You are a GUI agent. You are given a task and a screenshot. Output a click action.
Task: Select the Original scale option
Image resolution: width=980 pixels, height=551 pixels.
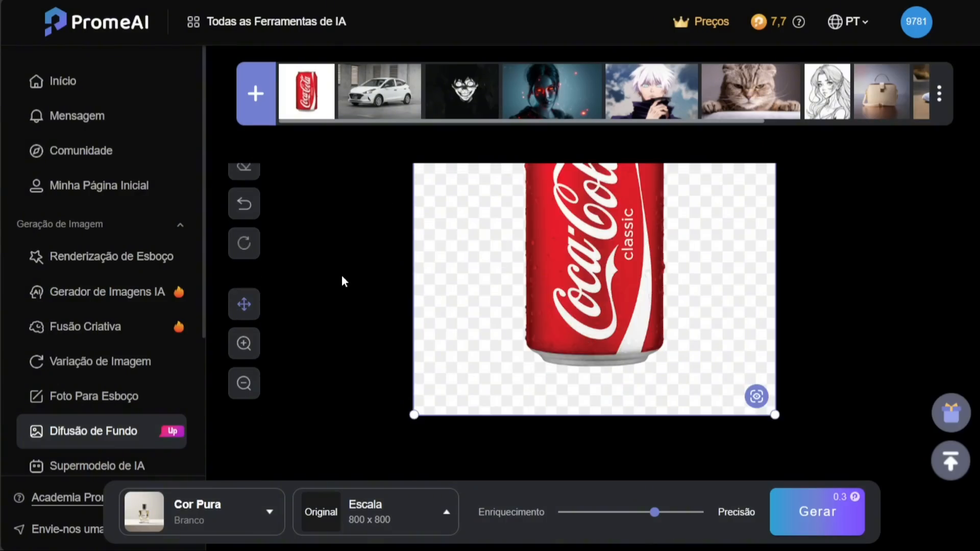point(321,512)
